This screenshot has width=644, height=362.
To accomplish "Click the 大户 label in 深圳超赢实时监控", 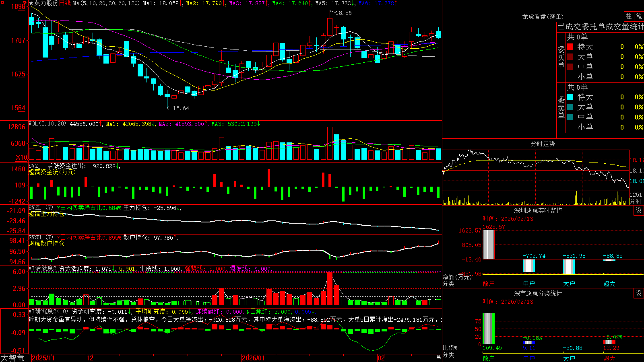I will tap(569, 284).
